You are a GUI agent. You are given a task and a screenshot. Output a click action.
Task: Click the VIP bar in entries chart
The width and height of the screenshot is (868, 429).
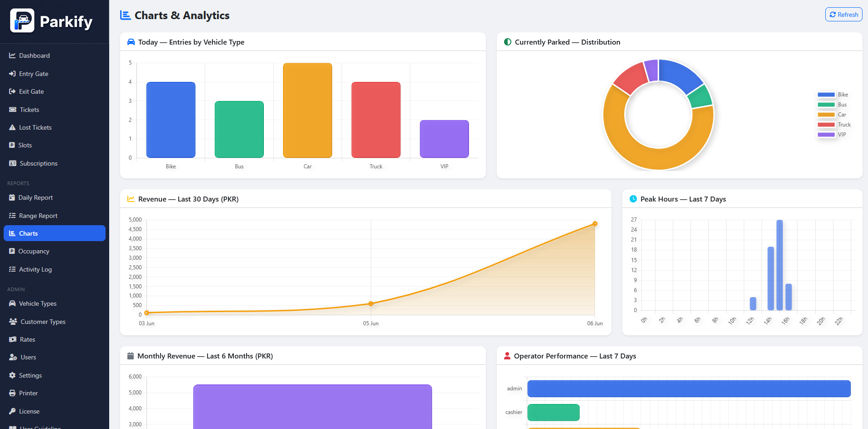pyautogui.click(x=444, y=139)
